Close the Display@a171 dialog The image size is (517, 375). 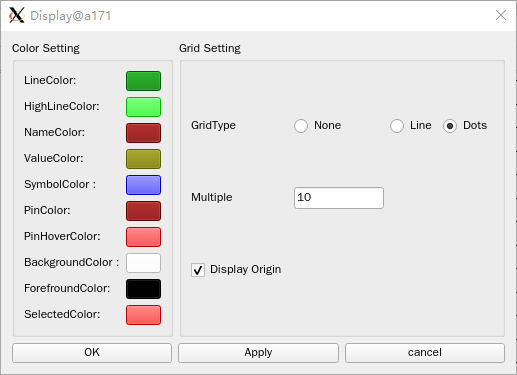coord(501,15)
